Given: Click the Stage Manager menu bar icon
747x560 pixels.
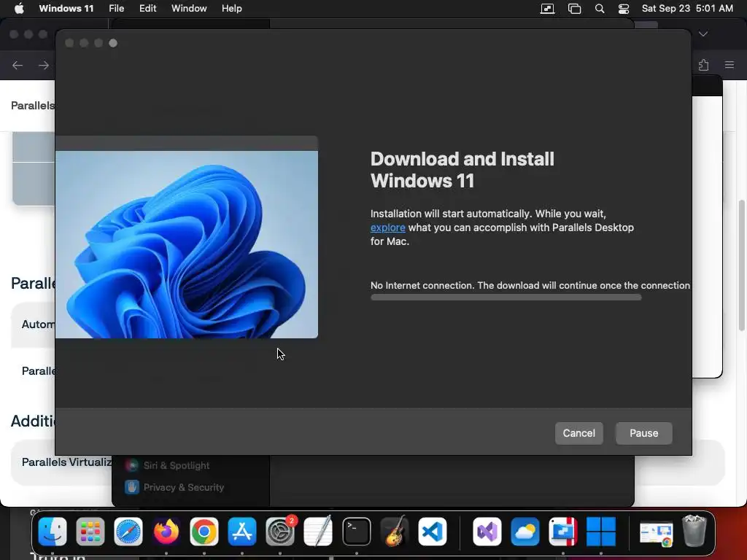Looking at the screenshot, I should [575, 9].
